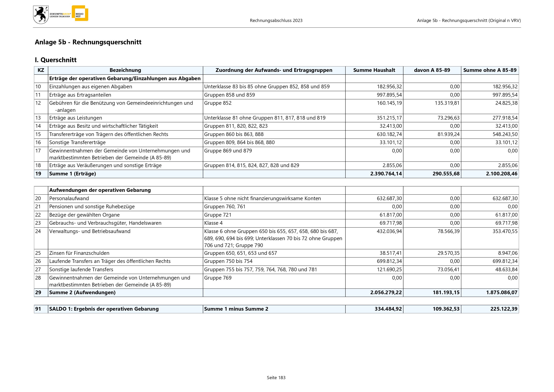The image size is (554, 392).
Task: Select the Summe 2 (Aufwendungen) row label
Action: pos(82,293)
